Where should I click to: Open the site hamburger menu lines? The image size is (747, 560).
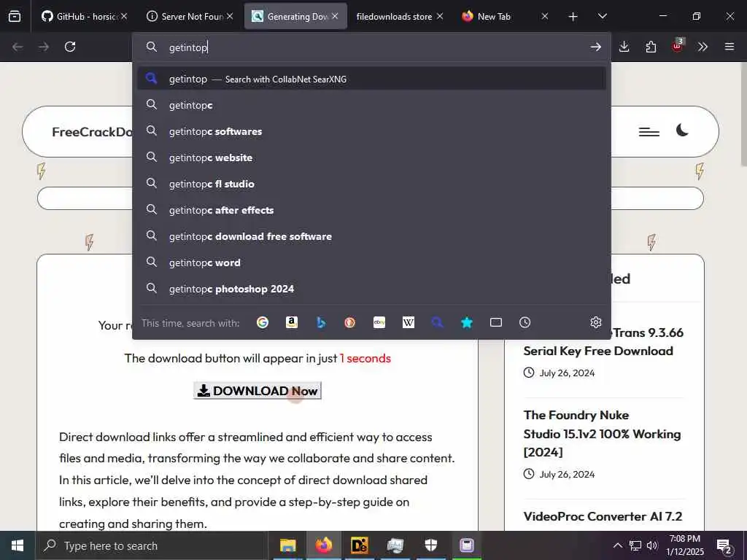(x=649, y=132)
